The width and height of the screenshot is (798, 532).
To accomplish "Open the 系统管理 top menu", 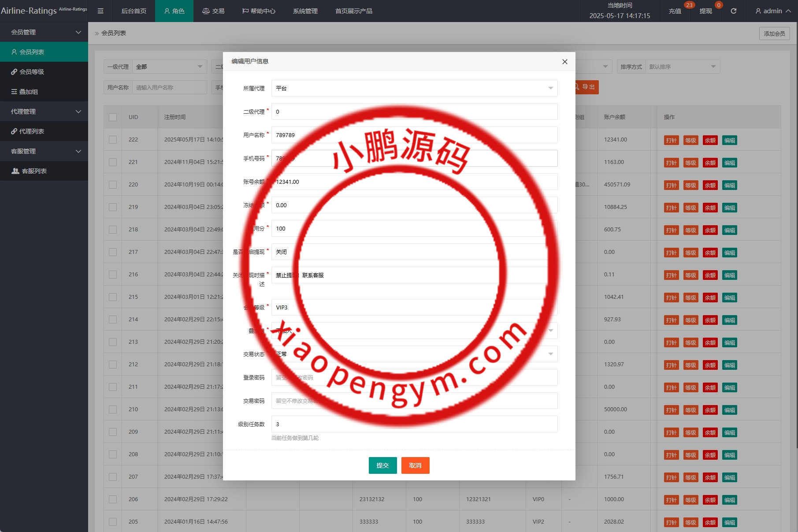I will tap(305, 11).
